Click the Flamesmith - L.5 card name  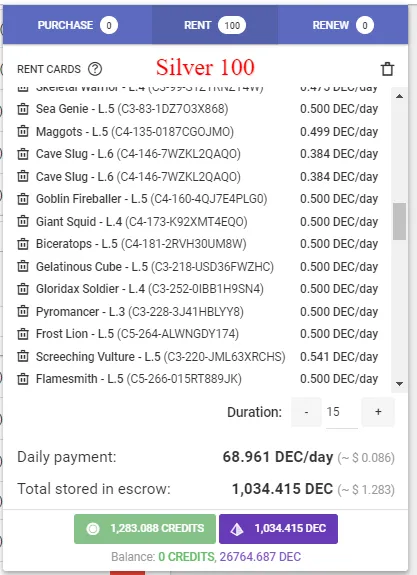point(80,379)
